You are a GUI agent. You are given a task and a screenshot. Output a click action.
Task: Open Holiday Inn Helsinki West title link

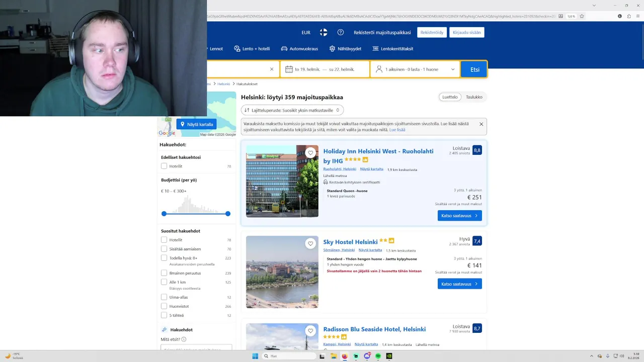[378, 156]
